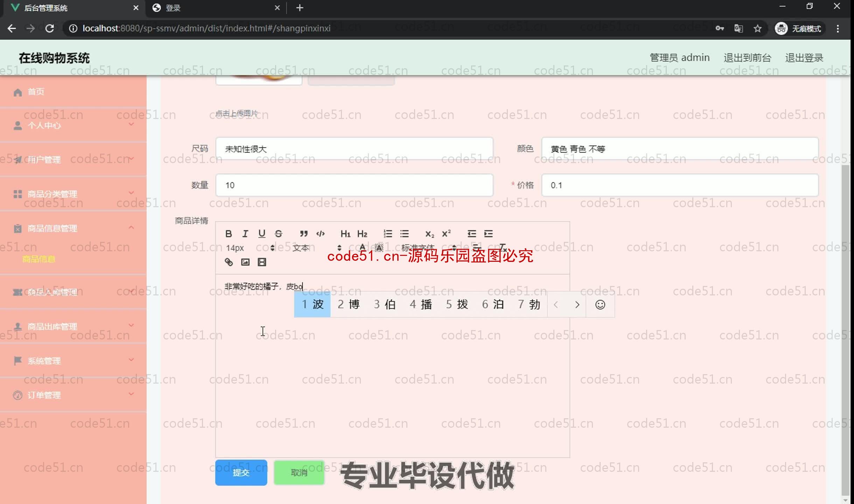This screenshot has height=504, width=854.
Task: Open 首页 home in sidebar
Action: click(73, 92)
